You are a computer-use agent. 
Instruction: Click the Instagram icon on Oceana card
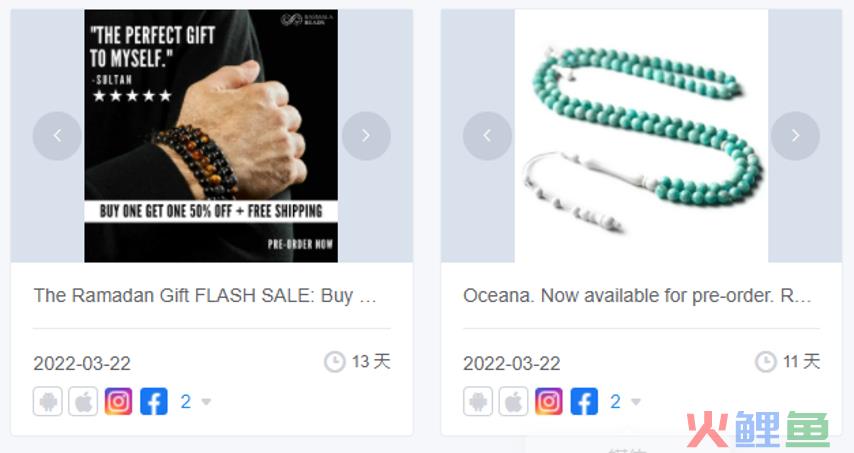(x=548, y=402)
